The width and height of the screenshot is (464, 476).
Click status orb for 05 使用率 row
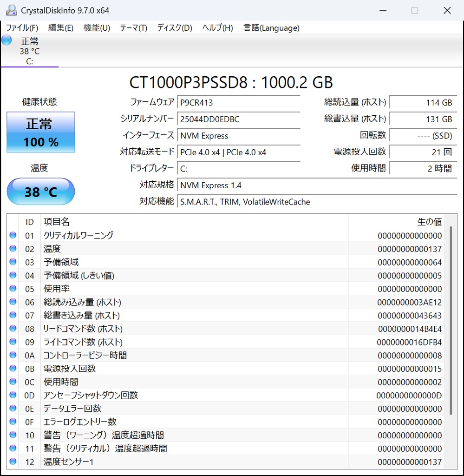(x=13, y=288)
